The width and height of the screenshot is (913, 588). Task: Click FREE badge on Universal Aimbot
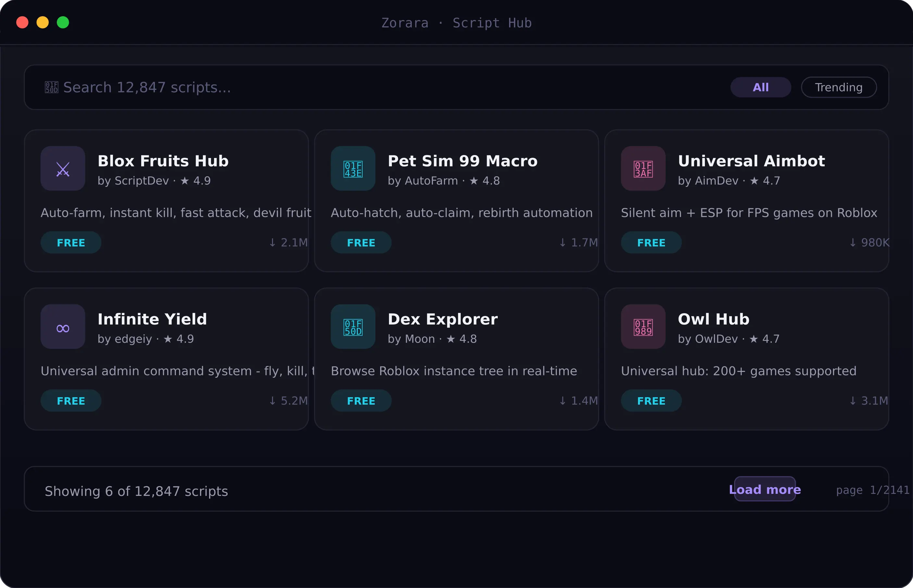(651, 242)
